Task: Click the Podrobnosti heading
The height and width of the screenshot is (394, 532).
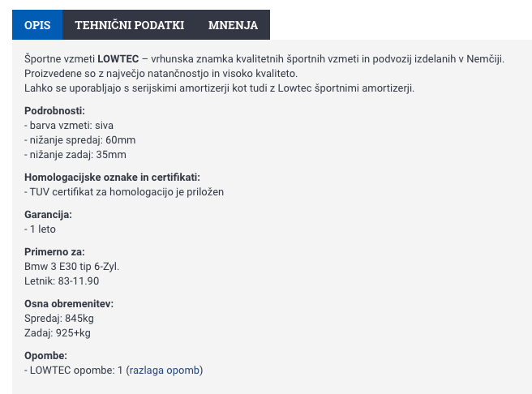Action: (54, 111)
